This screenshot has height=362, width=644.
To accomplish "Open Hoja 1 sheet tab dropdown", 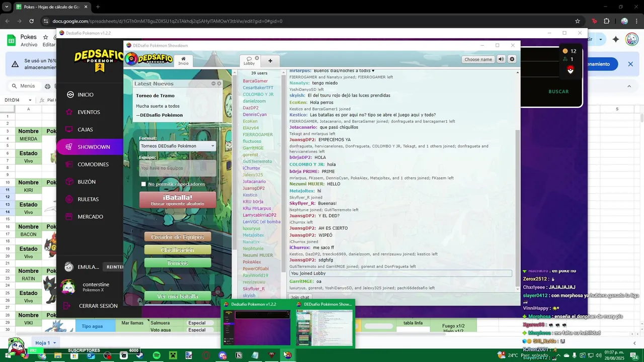I will point(54,343).
